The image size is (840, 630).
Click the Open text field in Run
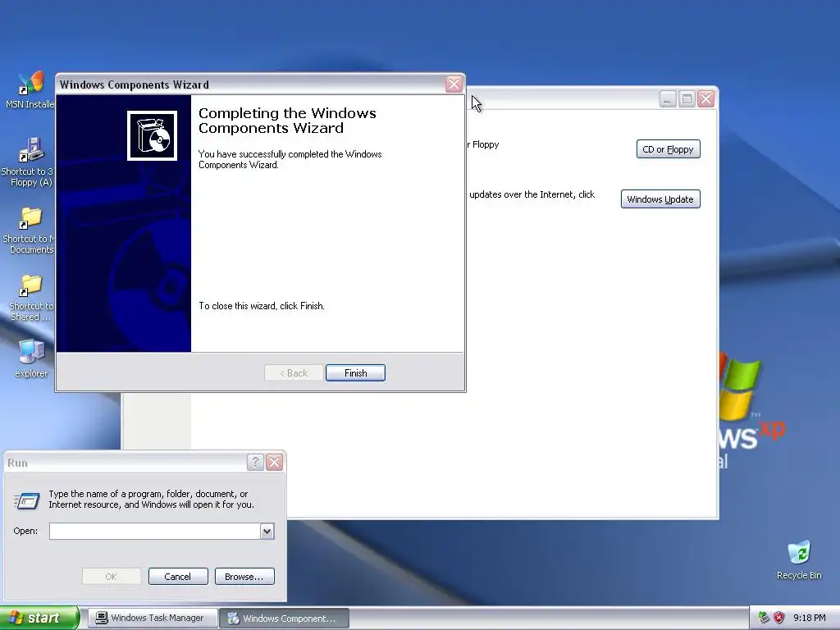click(x=155, y=531)
